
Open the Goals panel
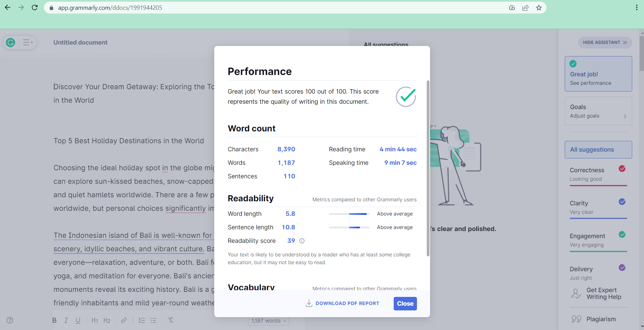pos(598,111)
